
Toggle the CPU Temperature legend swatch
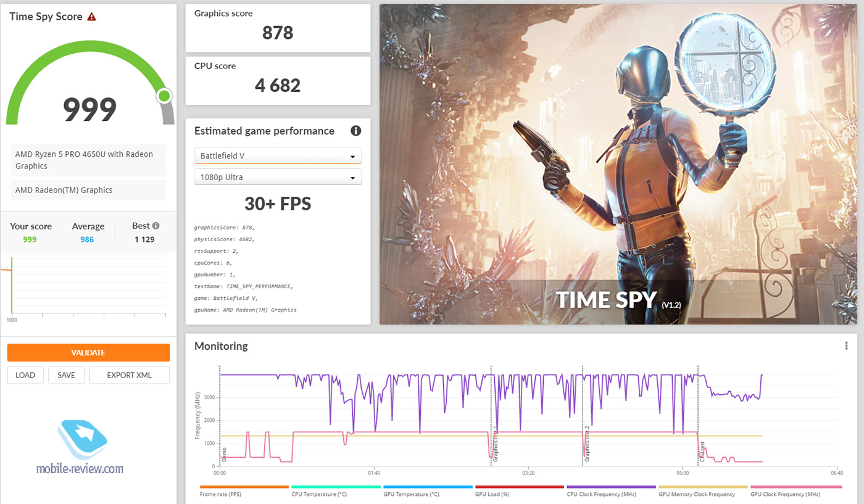tap(336, 487)
